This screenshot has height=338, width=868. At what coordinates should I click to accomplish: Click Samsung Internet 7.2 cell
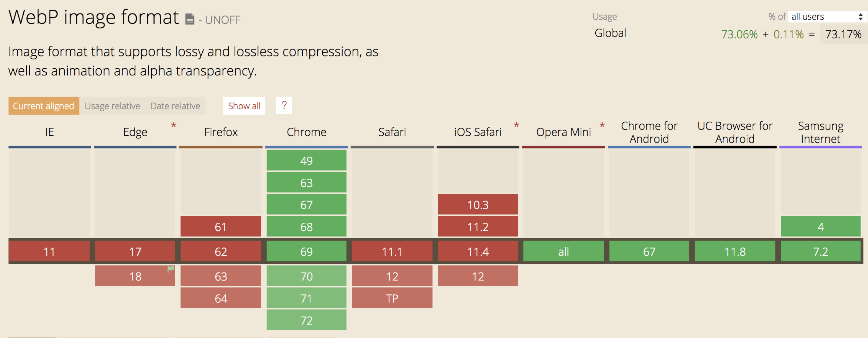tap(820, 252)
